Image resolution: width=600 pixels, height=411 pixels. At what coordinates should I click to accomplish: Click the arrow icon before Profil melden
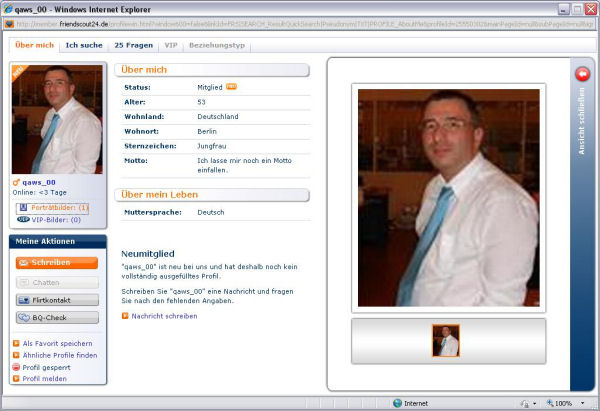point(16,378)
